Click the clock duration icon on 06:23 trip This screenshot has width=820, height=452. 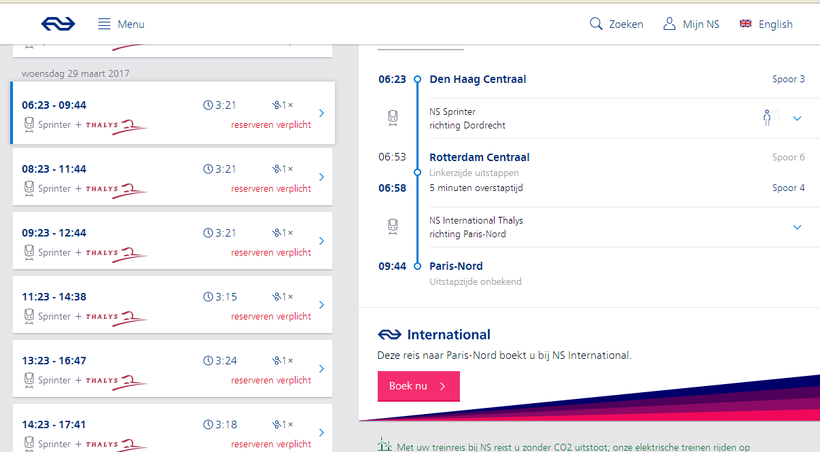point(208,105)
